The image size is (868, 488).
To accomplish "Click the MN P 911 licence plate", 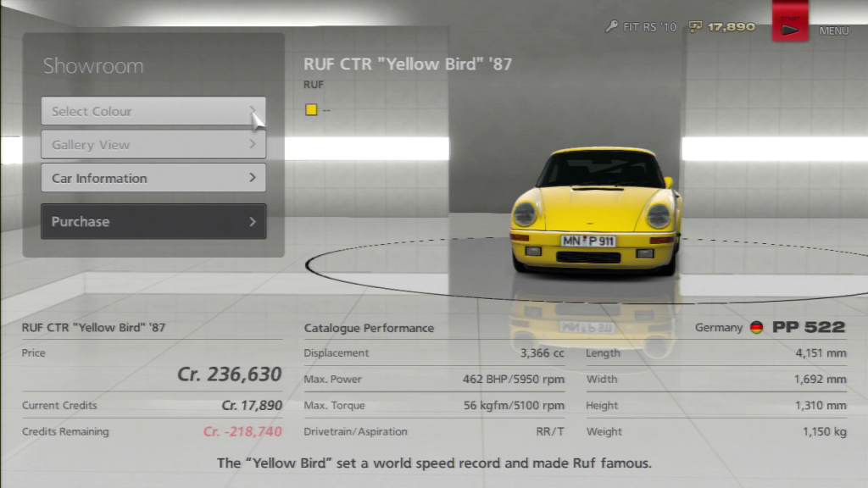I will pyautogui.click(x=588, y=241).
